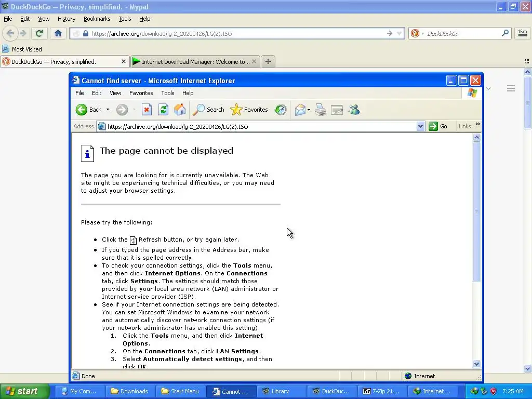Click Internet Explorer's green Refresh icon
This screenshot has width=532, height=399.
(x=163, y=110)
